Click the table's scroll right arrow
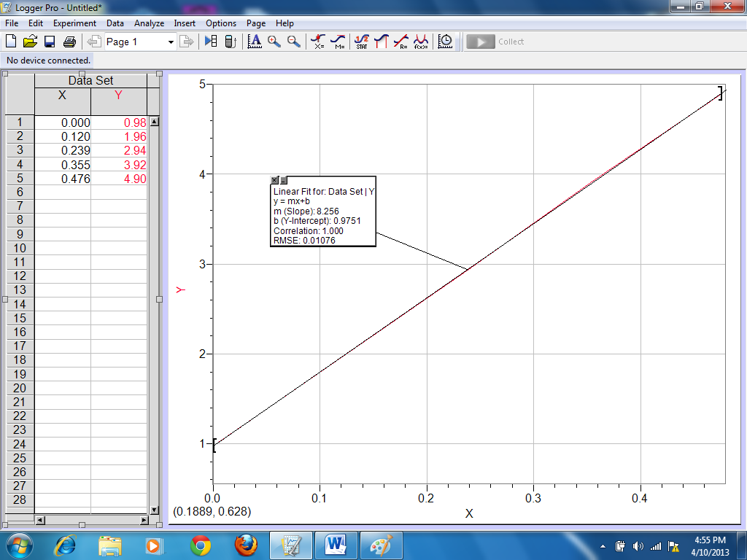The image size is (747, 560). click(x=144, y=520)
